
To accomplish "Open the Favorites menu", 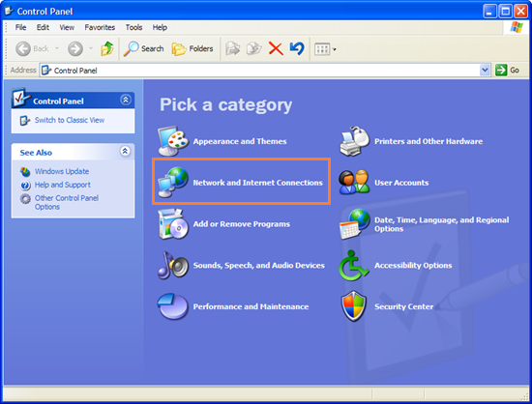I will [100, 27].
